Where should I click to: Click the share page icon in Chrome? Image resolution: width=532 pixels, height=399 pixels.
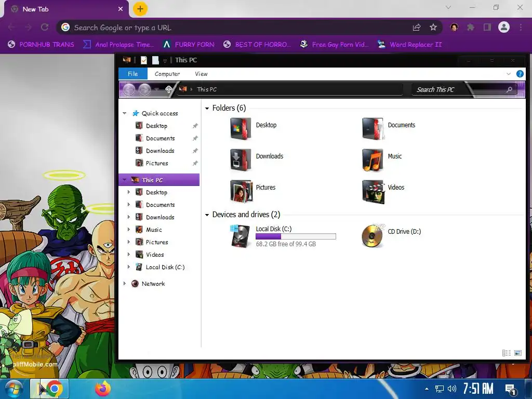click(417, 27)
